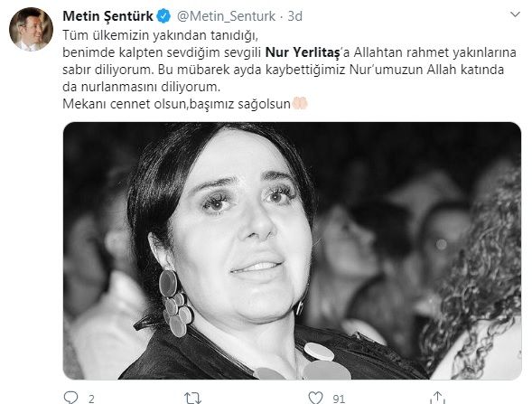Click the text da nurlanmasını diliyorum
532x404 pixels.
pos(142,87)
